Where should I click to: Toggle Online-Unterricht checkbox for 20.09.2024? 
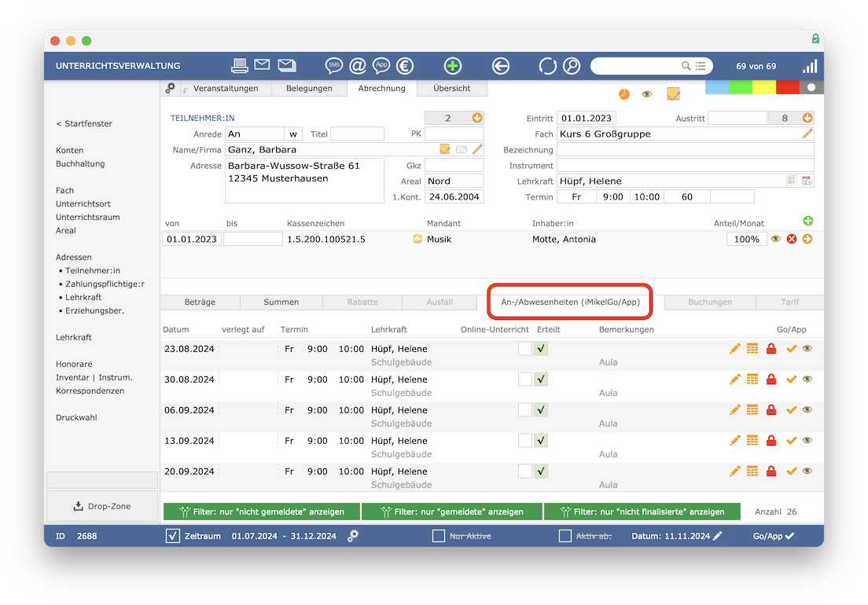tap(524, 471)
